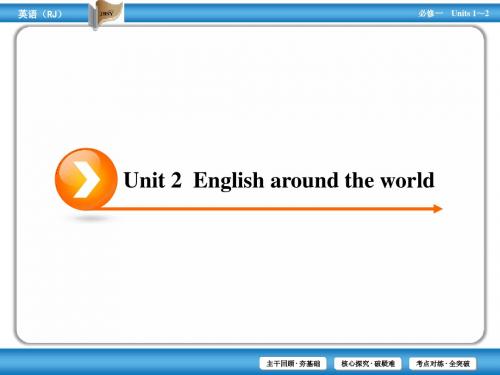Screen dimensions: 500x375
Task: Click the orange horizontal line under title
Action: [x=268, y=209]
